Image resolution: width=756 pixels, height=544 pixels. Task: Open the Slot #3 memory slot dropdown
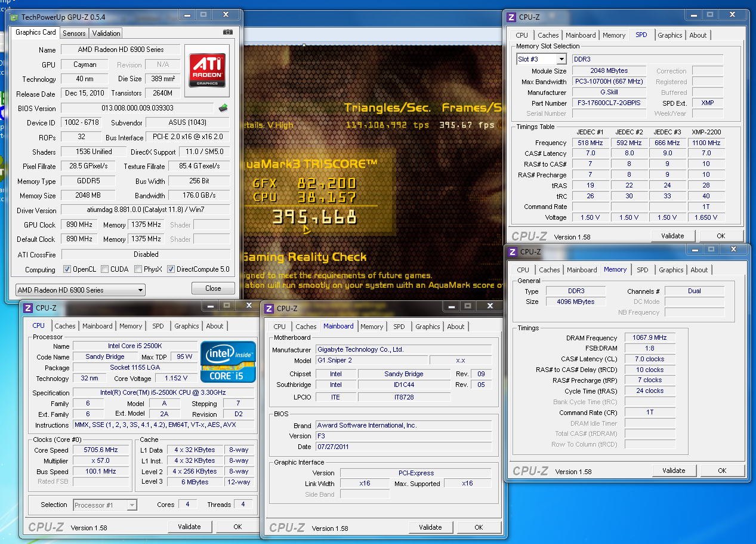[541, 59]
